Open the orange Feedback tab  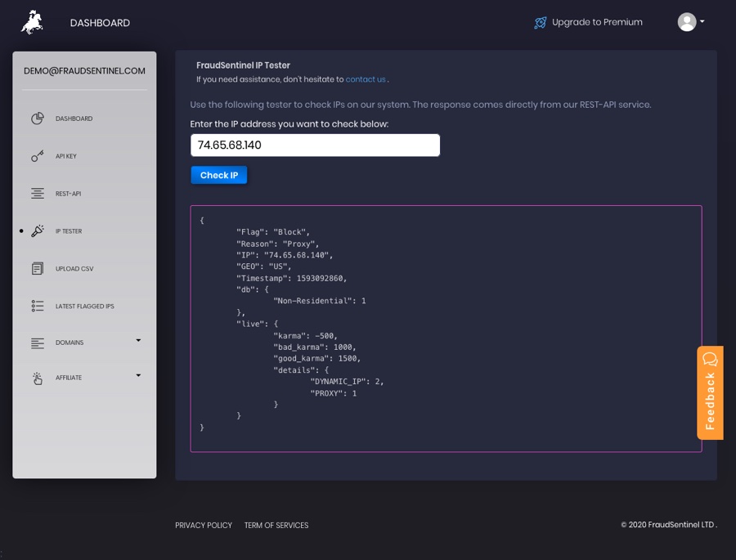coord(710,393)
